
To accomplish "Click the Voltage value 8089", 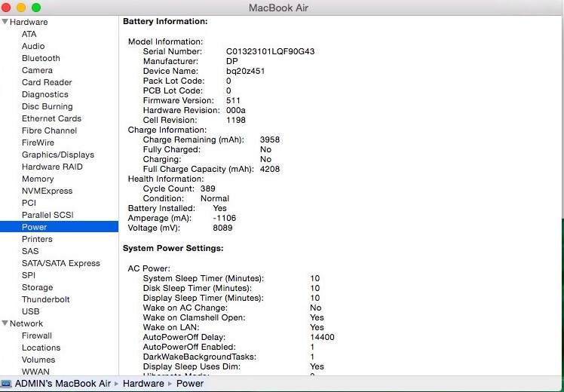I will click(x=222, y=228).
